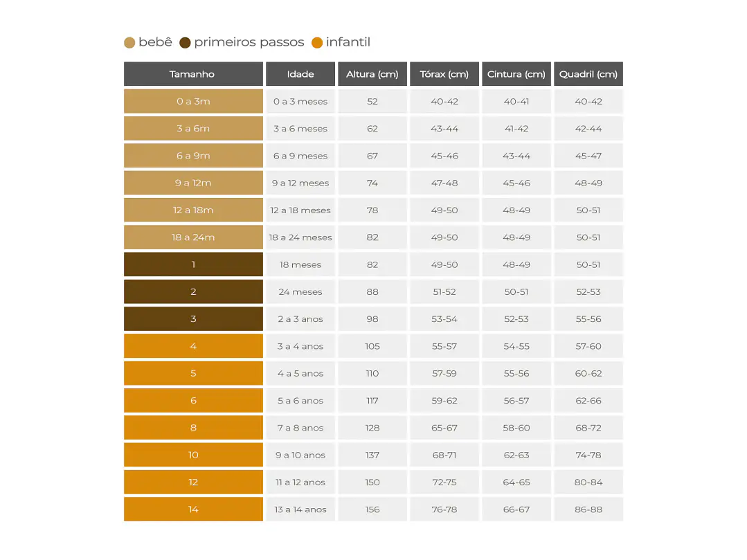Select the 6 a 9m size cell

click(193, 156)
